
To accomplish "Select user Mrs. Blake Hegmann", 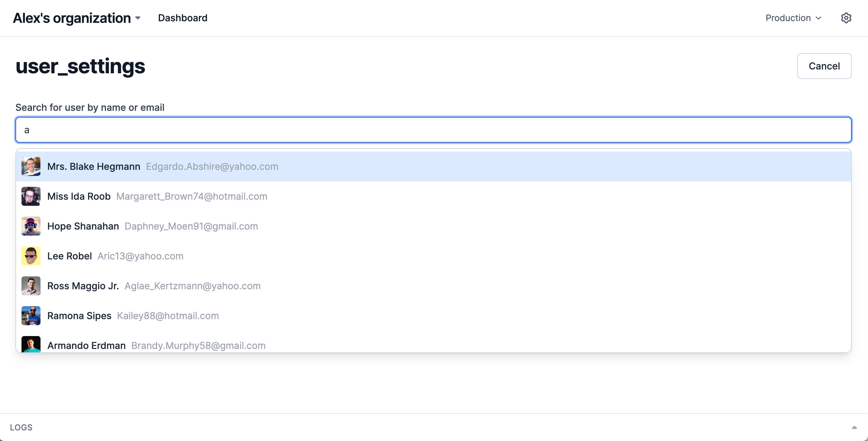I will [94, 166].
